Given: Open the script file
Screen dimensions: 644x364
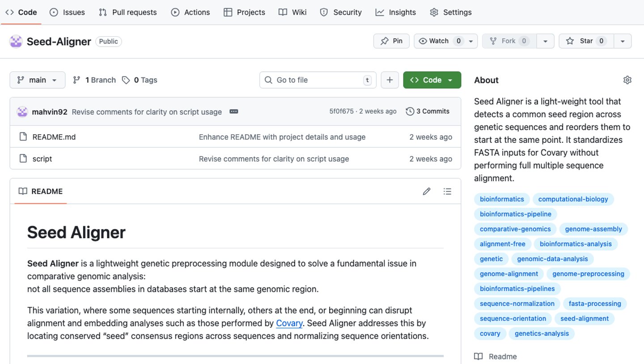Looking at the screenshot, I should click(x=42, y=159).
